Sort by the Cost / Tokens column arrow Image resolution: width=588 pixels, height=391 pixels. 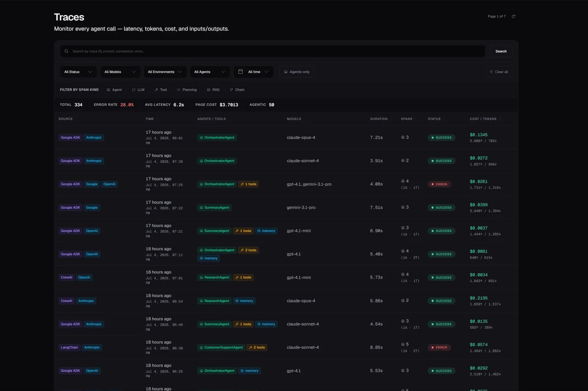pos(500,119)
